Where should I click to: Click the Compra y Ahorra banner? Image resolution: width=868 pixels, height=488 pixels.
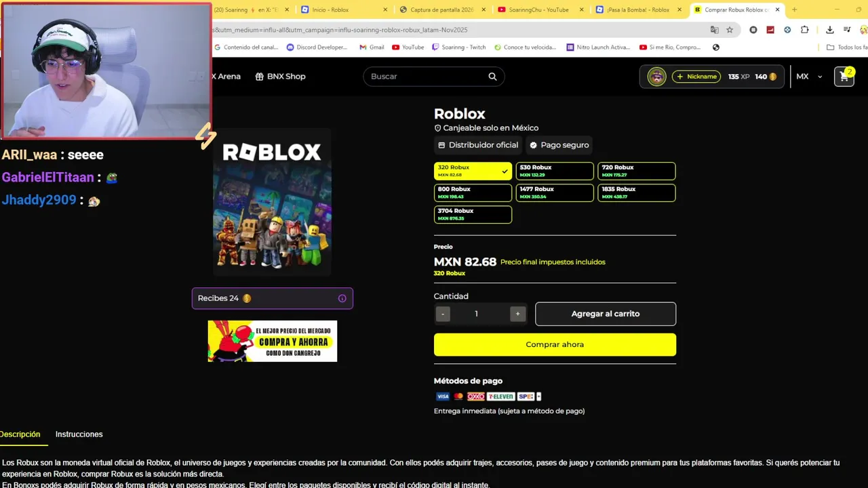tap(273, 341)
